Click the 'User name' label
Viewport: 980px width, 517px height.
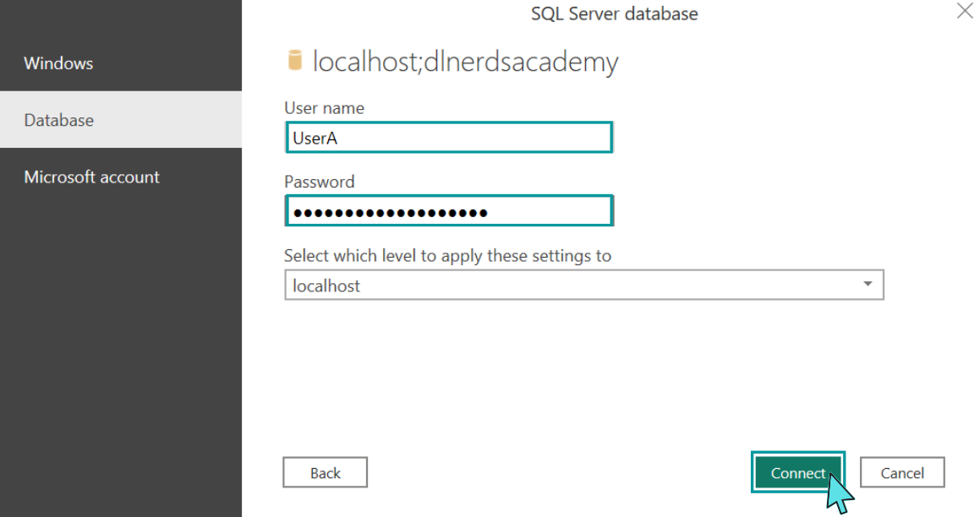point(324,108)
